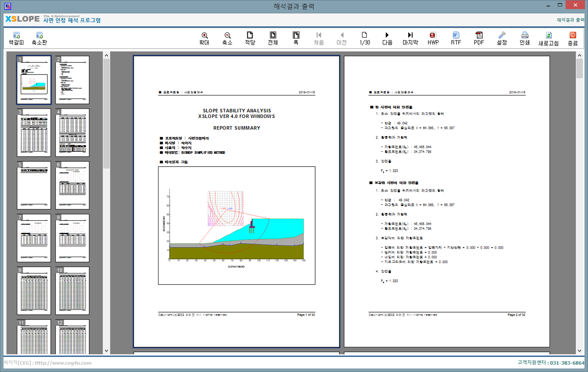Click thumbnail panel scroll up arrow
This screenshot has width=588, height=372.
106,55
